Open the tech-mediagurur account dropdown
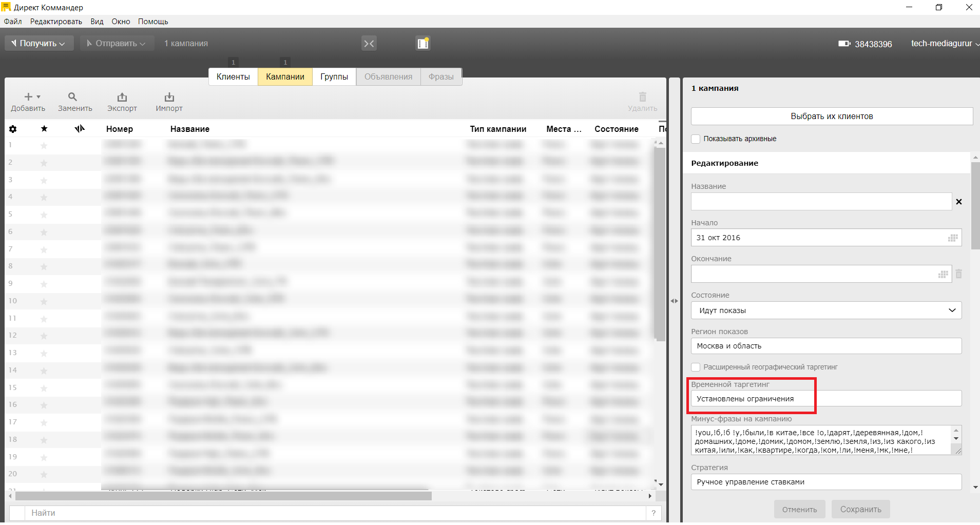The height and width of the screenshot is (525, 980). click(944, 44)
